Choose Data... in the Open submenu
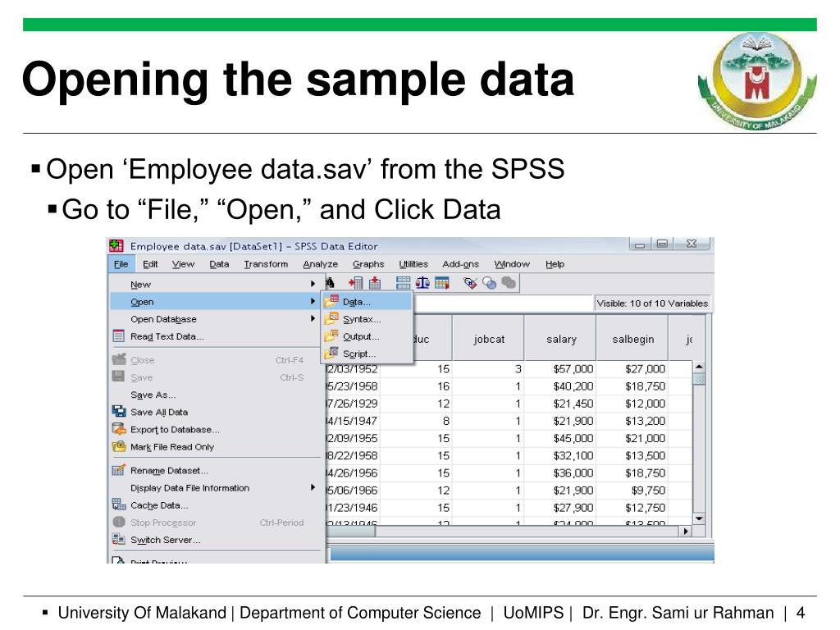Screen dimensions: 840x630 tap(367, 302)
